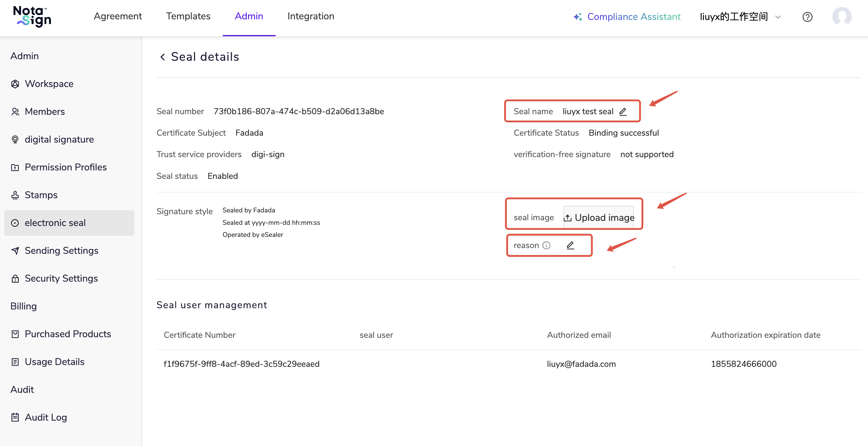This screenshot has height=446, width=868.
Task: Open the Members sidebar item
Action: click(44, 111)
